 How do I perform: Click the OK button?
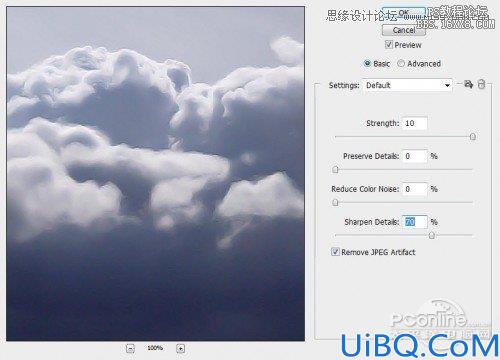point(404,13)
